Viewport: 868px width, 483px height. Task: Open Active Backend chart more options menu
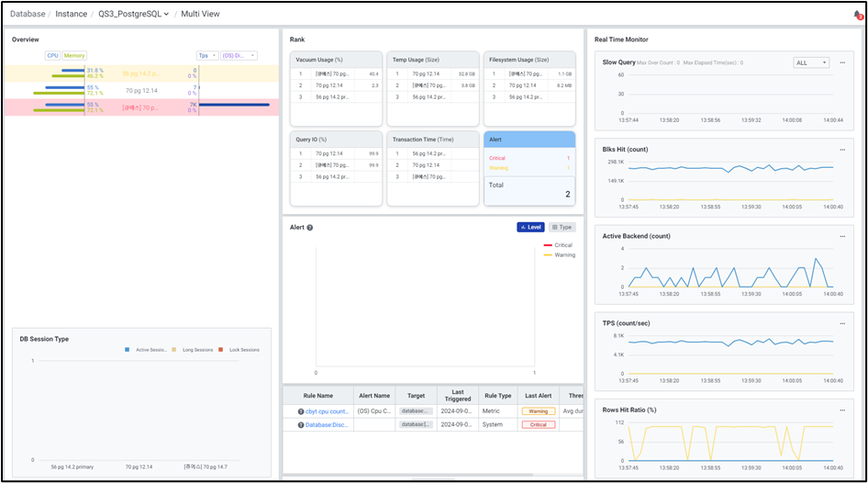pyautogui.click(x=841, y=236)
